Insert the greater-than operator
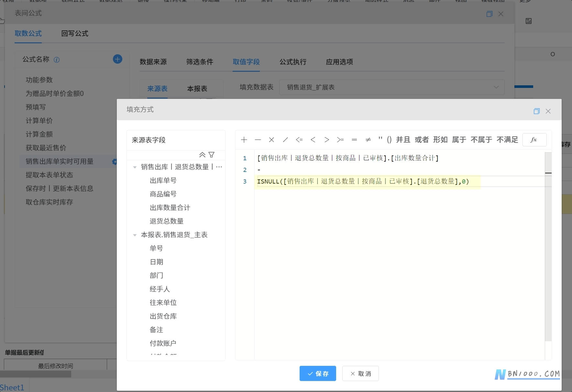 point(326,140)
